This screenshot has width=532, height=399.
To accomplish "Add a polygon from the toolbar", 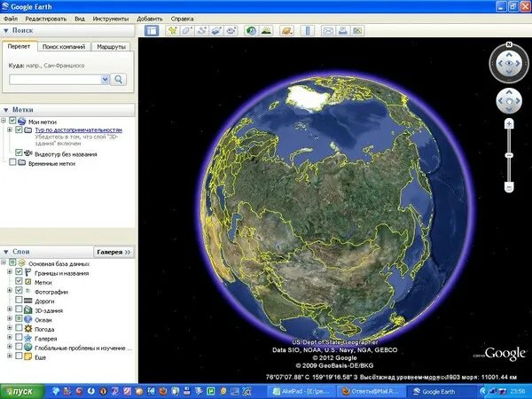I will coord(187,31).
